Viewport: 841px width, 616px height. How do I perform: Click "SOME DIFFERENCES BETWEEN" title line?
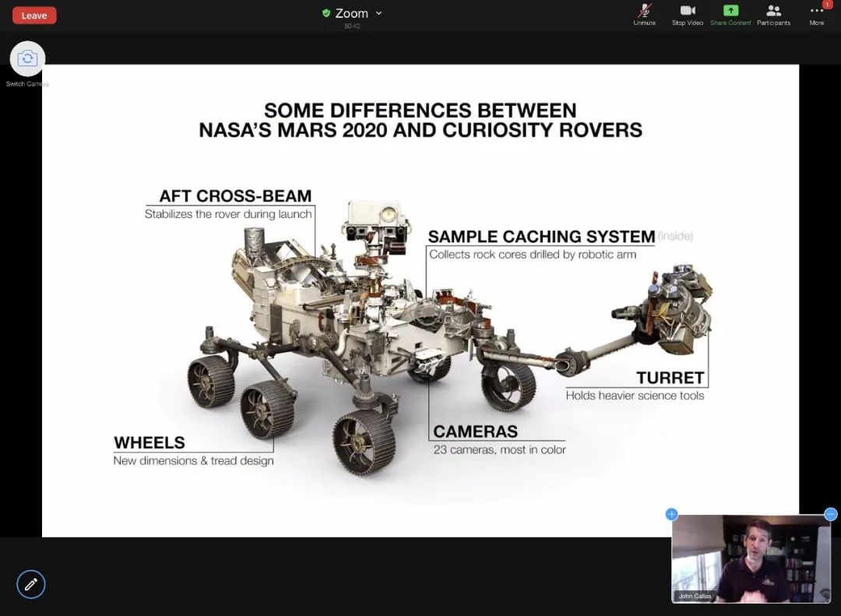click(x=420, y=111)
